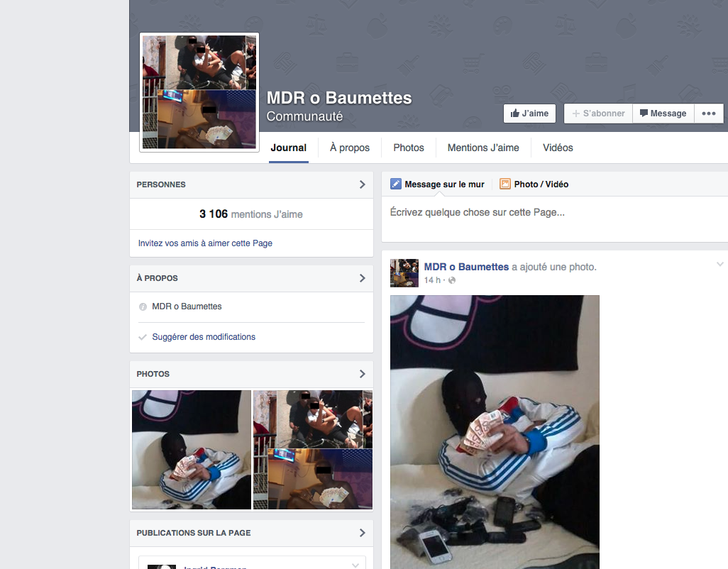Open the À propos tab
Viewport: 728px width, 569px height.
pos(350,148)
